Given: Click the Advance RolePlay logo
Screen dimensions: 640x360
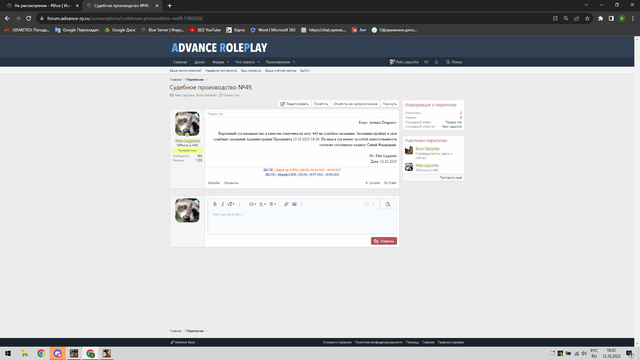Looking at the screenshot, I should point(219,48).
